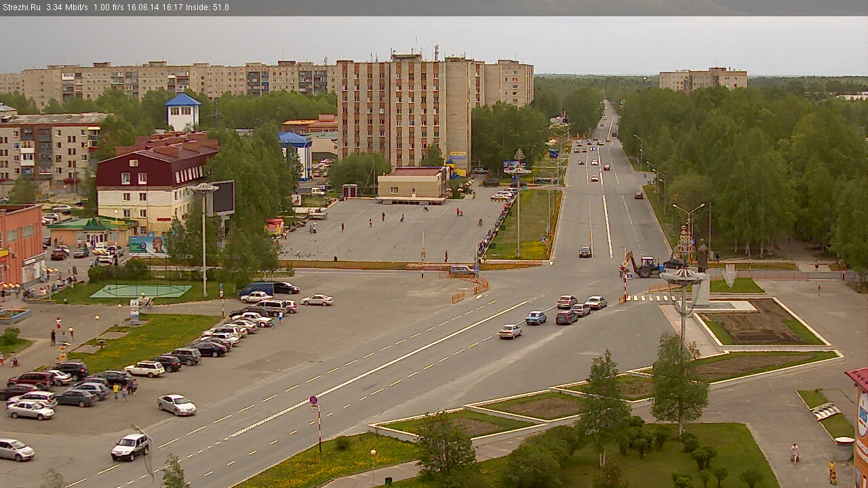Screen dimensions: 868x488
Task: Click the "Strezhi.Ru" overlay text
Action: [x=22, y=7]
